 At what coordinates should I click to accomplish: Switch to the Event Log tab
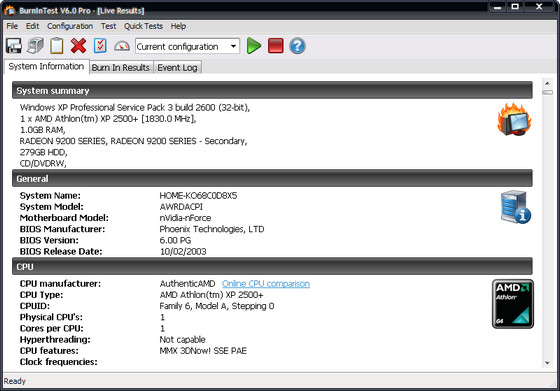[x=178, y=67]
